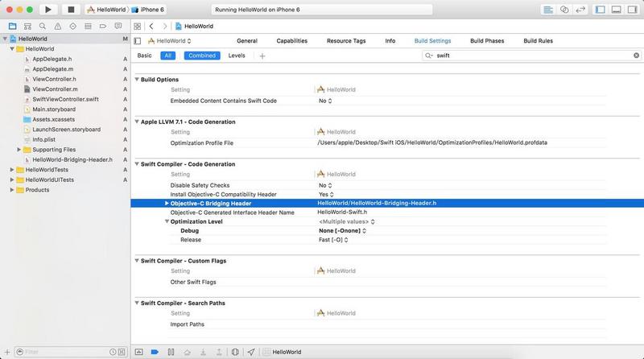
Task: Show only recent files clock filter
Action: [x=113, y=352]
